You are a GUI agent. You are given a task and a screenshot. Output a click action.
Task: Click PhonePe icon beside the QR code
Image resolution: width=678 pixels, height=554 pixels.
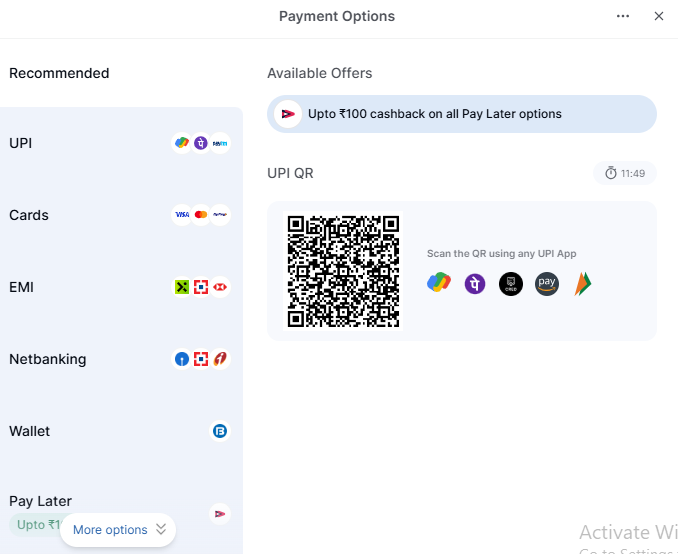475,284
